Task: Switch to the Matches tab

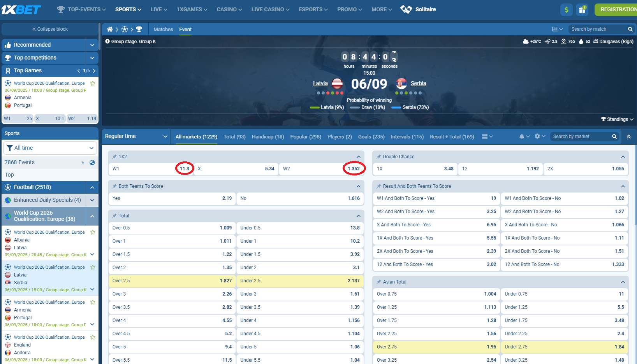Action: [163, 29]
